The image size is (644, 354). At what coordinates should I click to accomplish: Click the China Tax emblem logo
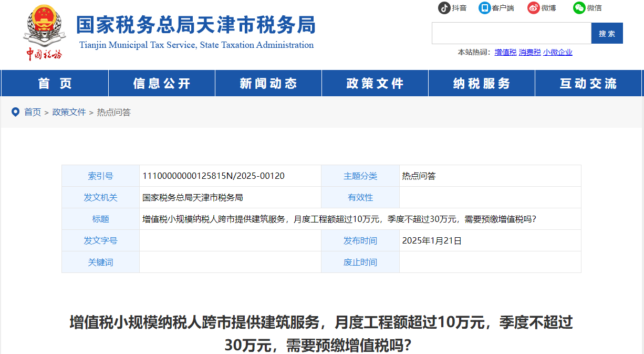pyautogui.click(x=44, y=33)
